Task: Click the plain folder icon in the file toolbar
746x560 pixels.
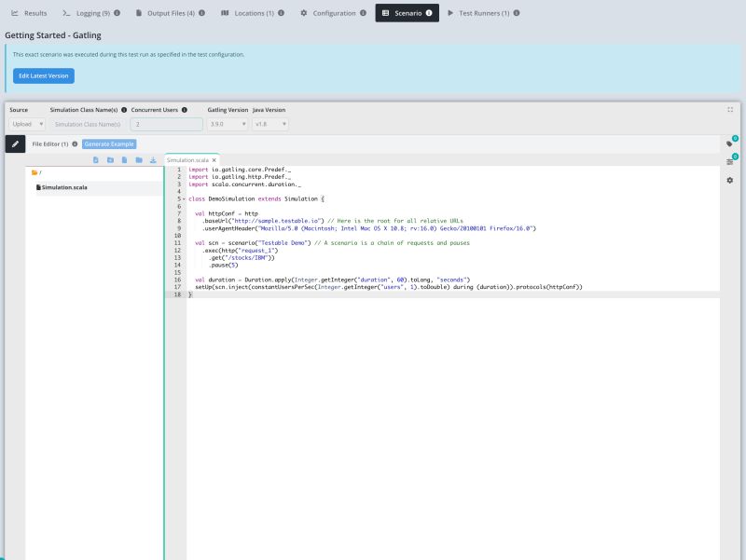Action: click(x=139, y=160)
